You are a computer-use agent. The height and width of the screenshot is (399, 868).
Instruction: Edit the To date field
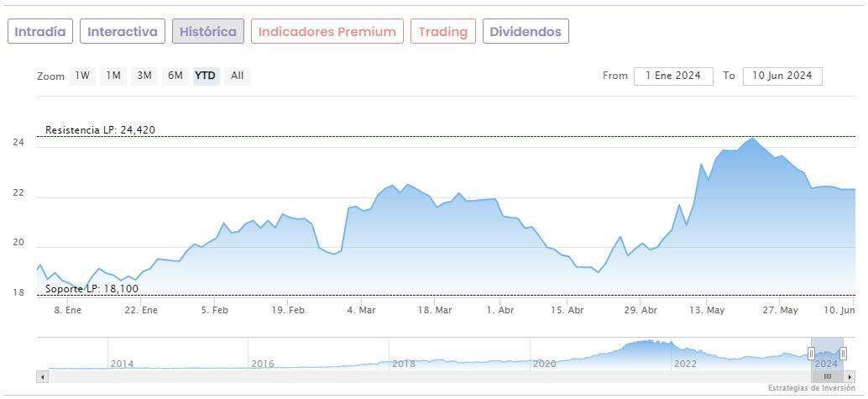(782, 76)
